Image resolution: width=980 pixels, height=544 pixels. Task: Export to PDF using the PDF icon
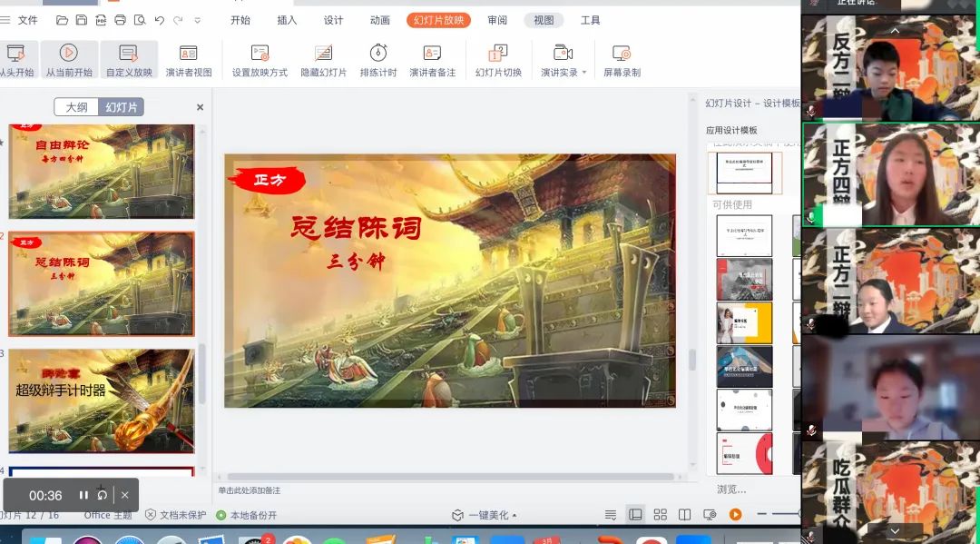click(101, 20)
